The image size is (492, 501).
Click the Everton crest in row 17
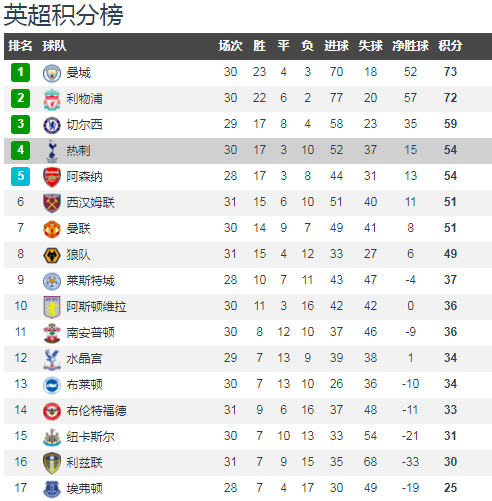tap(52, 489)
